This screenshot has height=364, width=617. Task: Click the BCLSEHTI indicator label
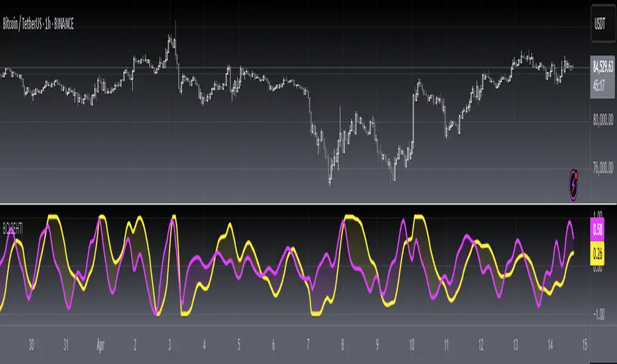(x=12, y=230)
